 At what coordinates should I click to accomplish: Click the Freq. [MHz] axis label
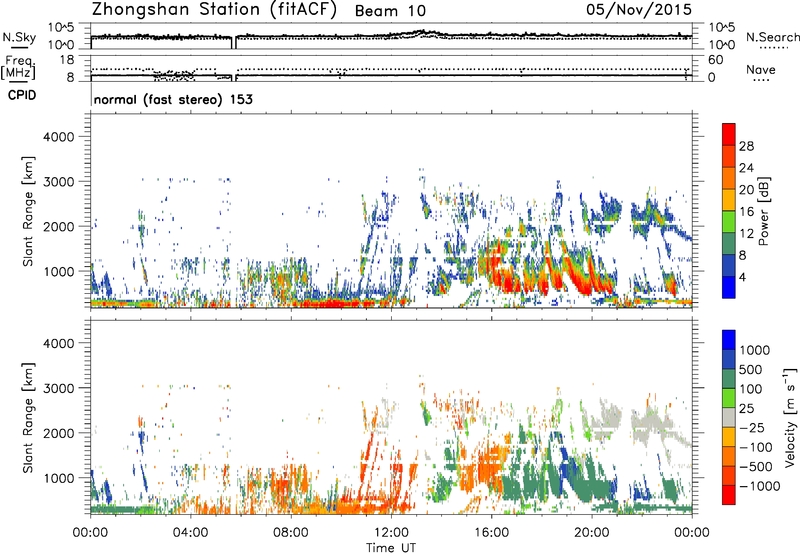18,67
